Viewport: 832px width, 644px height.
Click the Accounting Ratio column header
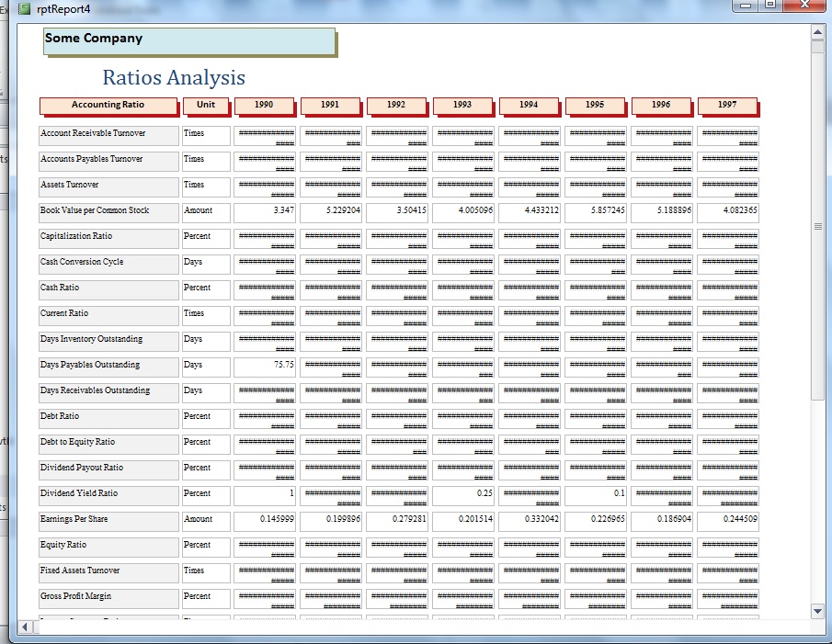coord(108,105)
